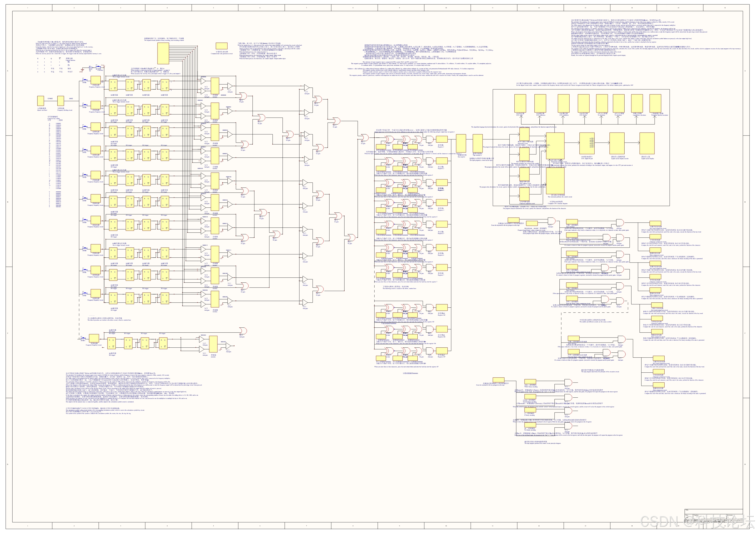Click the Res2 1K resistor symbol
Screen dimensions: 756x534
(x=91, y=68)
